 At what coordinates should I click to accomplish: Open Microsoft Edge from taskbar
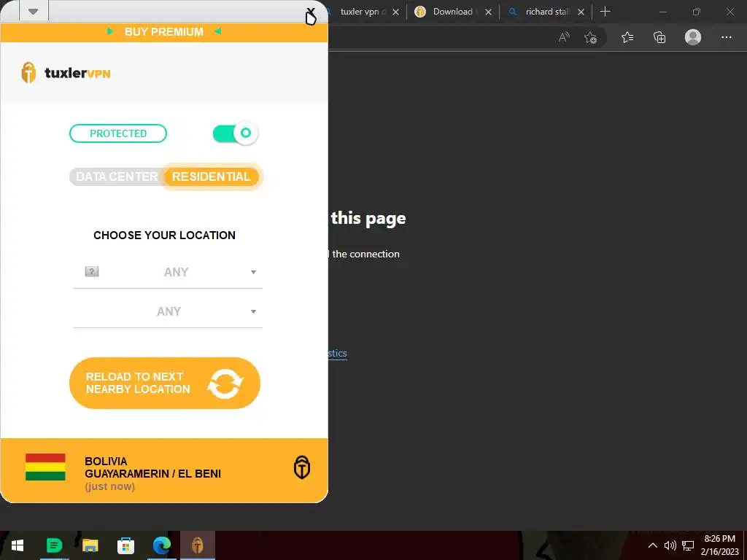click(x=161, y=545)
